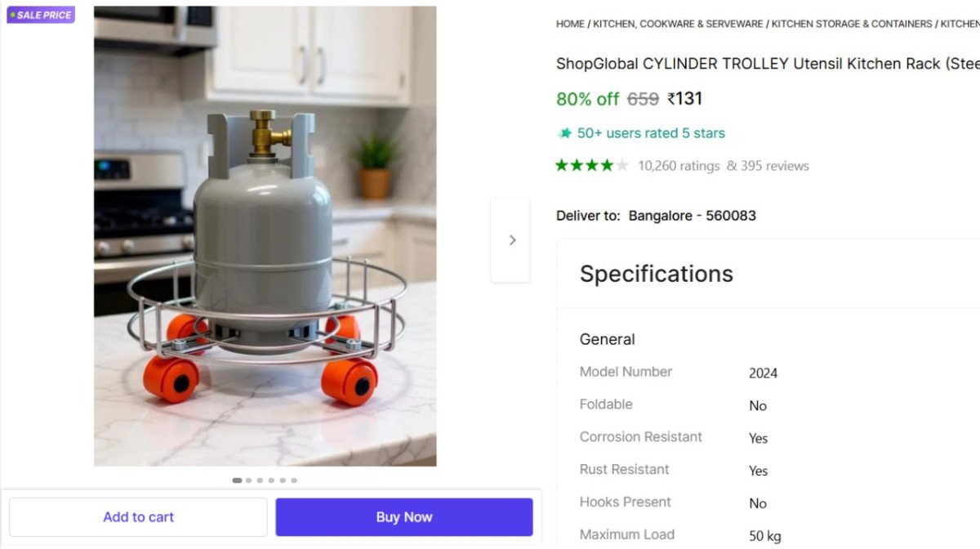This screenshot has height=549, width=980.
Task: Click the next image arrow chevron
Action: coord(511,239)
